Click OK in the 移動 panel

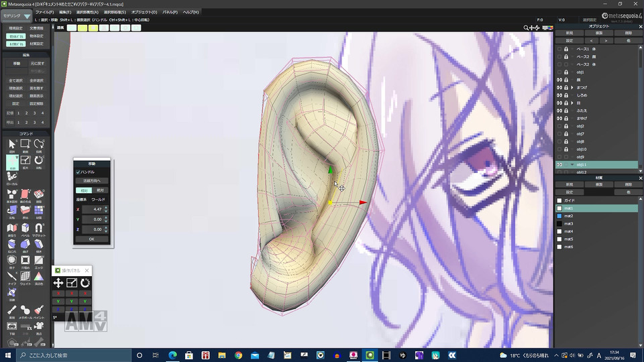coord(92,239)
